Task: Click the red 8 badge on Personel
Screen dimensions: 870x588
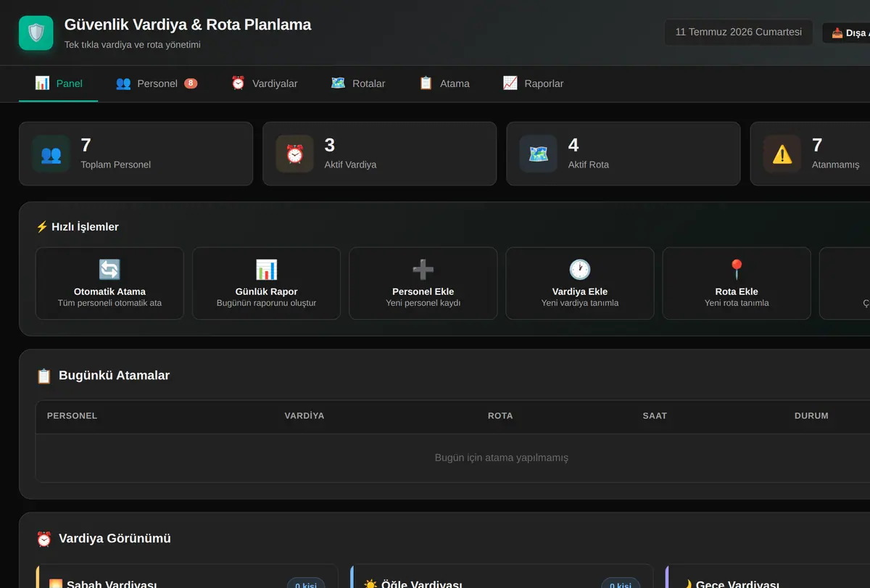Action: [x=191, y=83]
